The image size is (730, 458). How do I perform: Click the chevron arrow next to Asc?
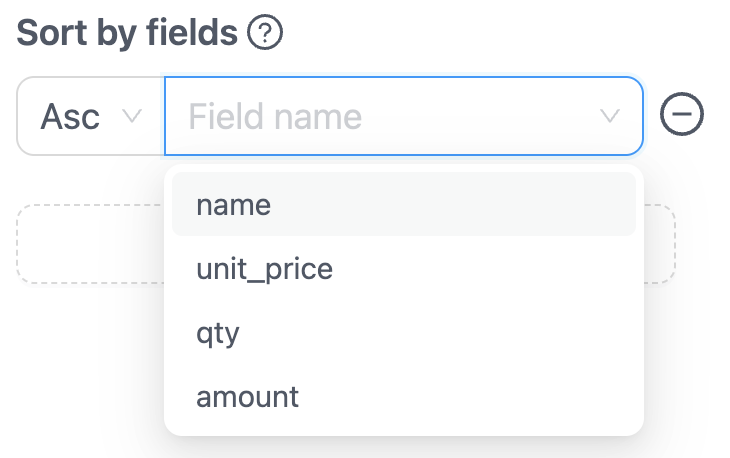tap(131, 116)
